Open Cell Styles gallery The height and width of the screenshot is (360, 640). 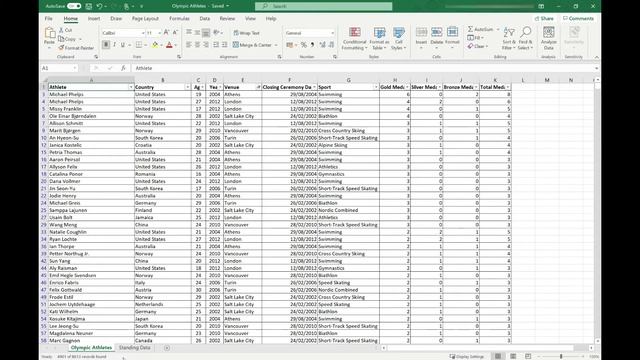pos(398,39)
